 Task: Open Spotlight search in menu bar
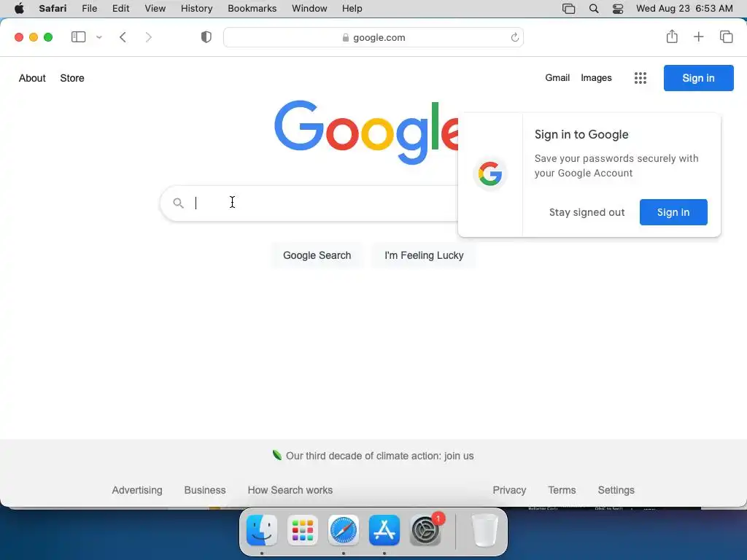click(594, 9)
